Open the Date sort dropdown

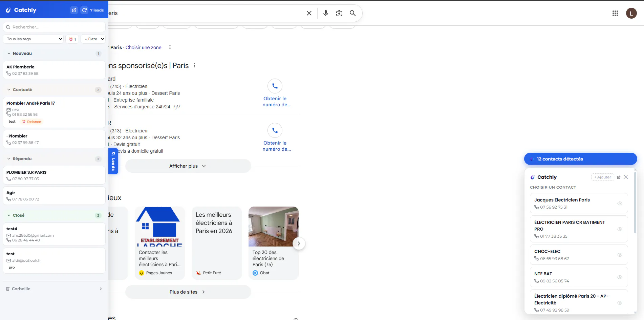click(93, 39)
